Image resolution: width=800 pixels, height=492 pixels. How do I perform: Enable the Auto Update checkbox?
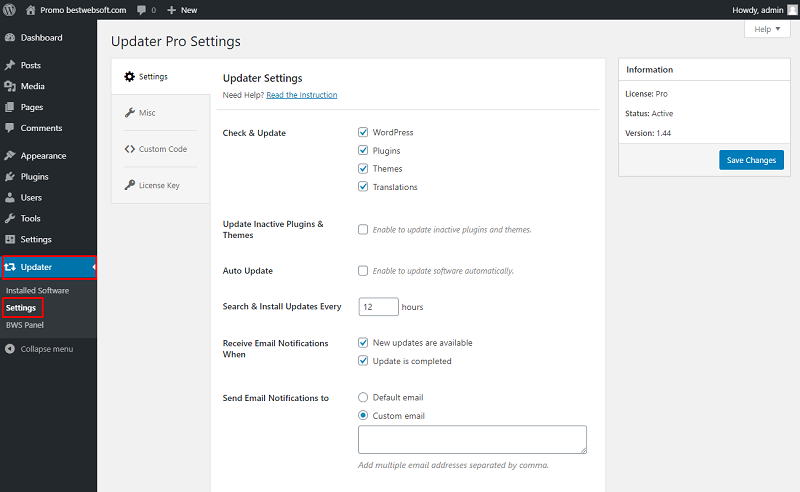[363, 270]
